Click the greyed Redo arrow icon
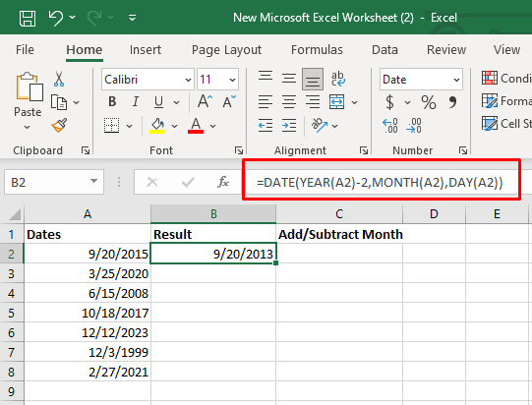532x405 pixels. [94, 18]
